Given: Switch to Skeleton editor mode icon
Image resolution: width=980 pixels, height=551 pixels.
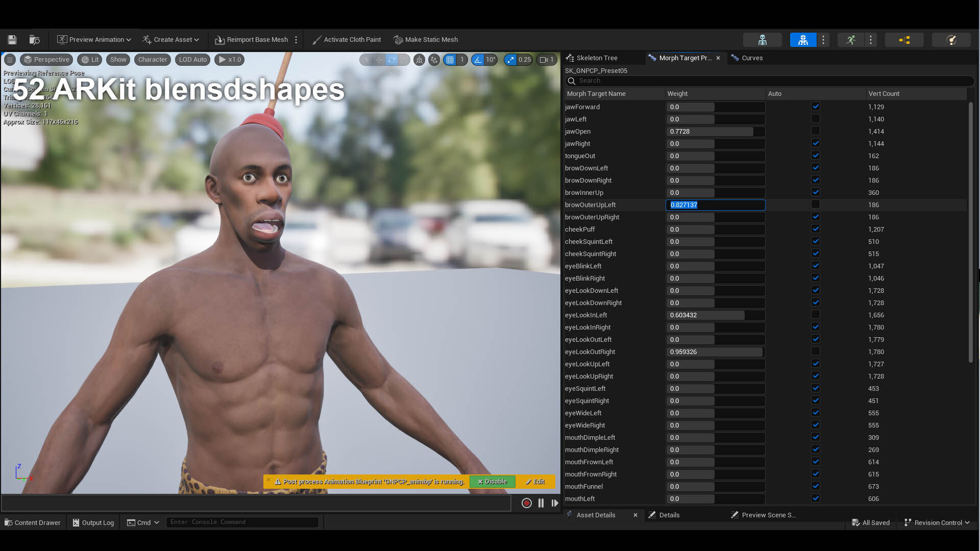Looking at the screenshot, I should coord(762,40).
